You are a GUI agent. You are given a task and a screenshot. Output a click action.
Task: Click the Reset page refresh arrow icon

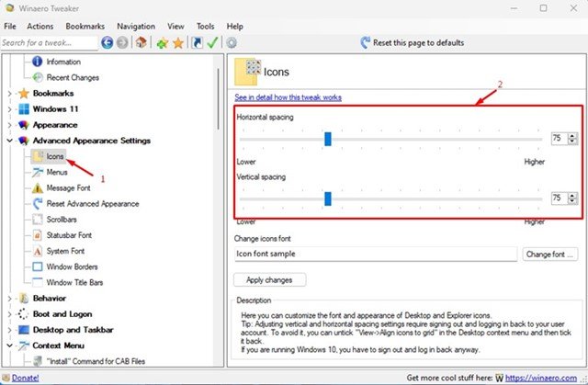point(365,42)
